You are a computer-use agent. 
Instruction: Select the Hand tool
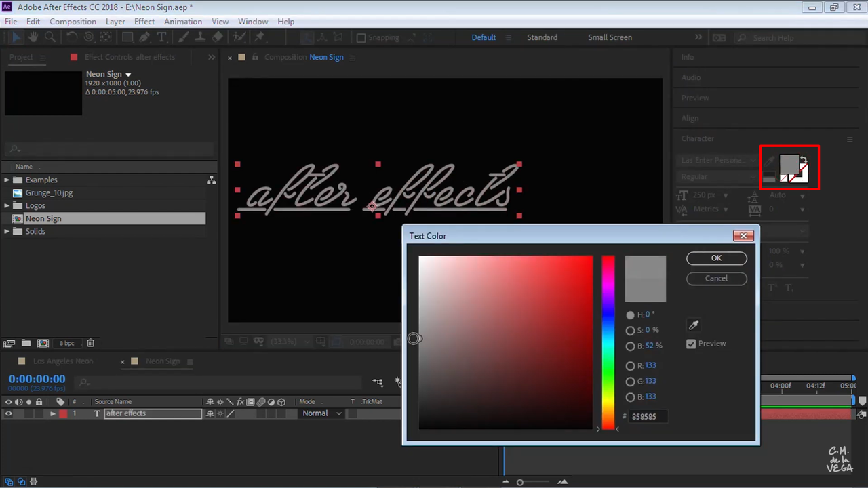(x=33, y=37)
